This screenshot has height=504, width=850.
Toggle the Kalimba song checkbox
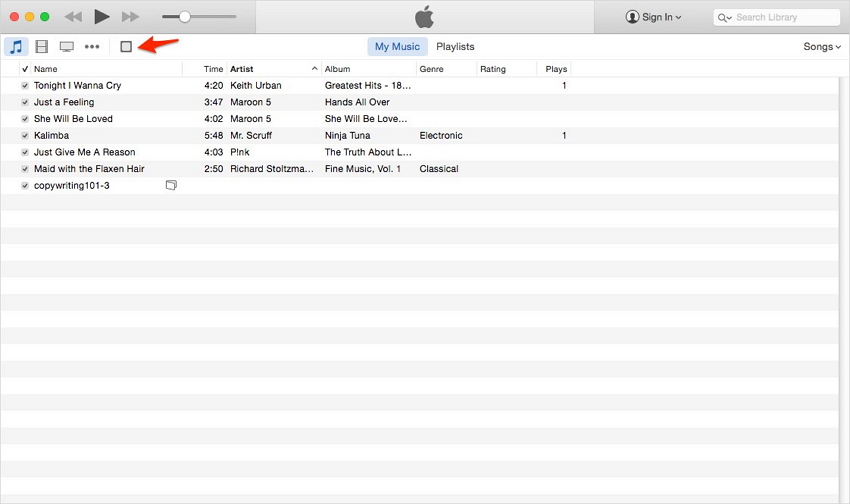pyautogui.click(x=25, y=136)
